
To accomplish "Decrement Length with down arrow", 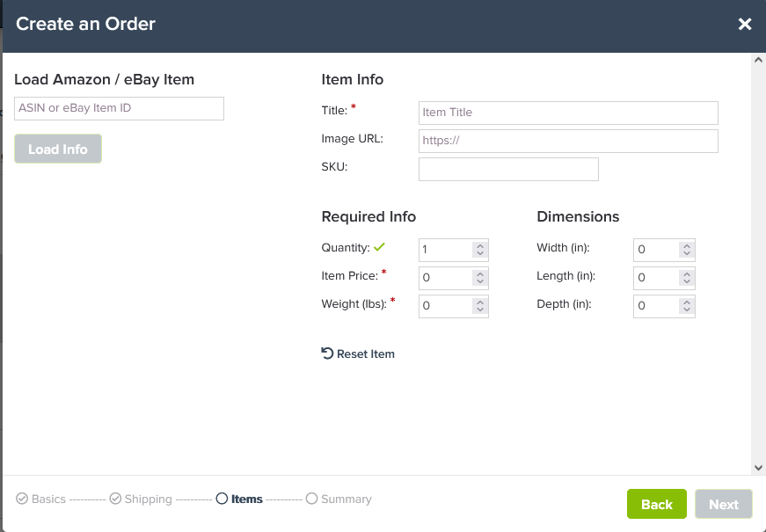I will point(687,281).
